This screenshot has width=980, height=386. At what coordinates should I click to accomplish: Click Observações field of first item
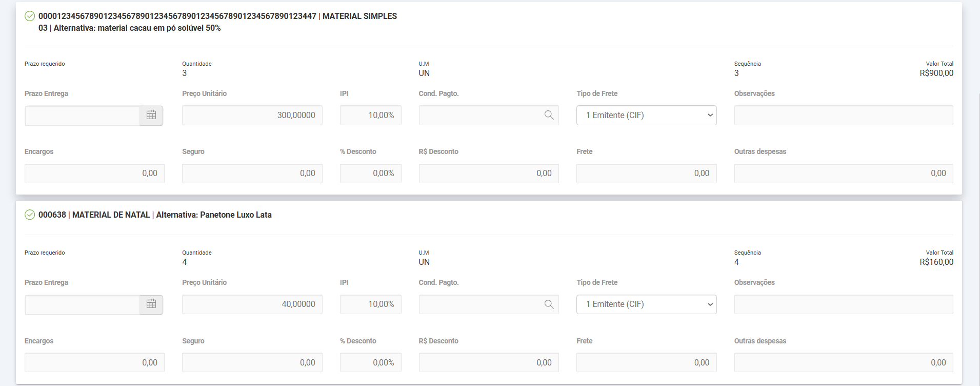pyautogui.click(x=843, y=115)
